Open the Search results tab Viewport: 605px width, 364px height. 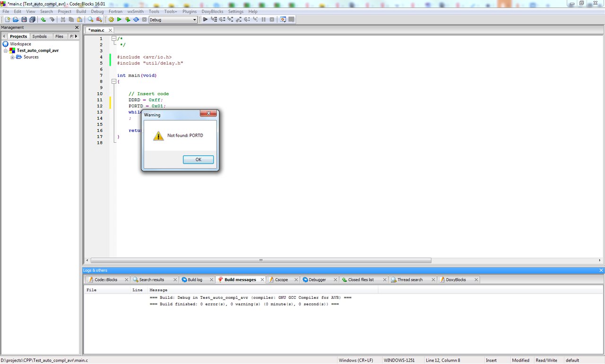click(151, 280)
